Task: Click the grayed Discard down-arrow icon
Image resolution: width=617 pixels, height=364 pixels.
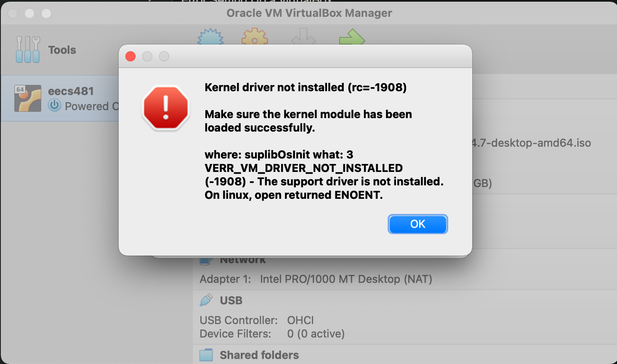Action: tap(303, 37)
